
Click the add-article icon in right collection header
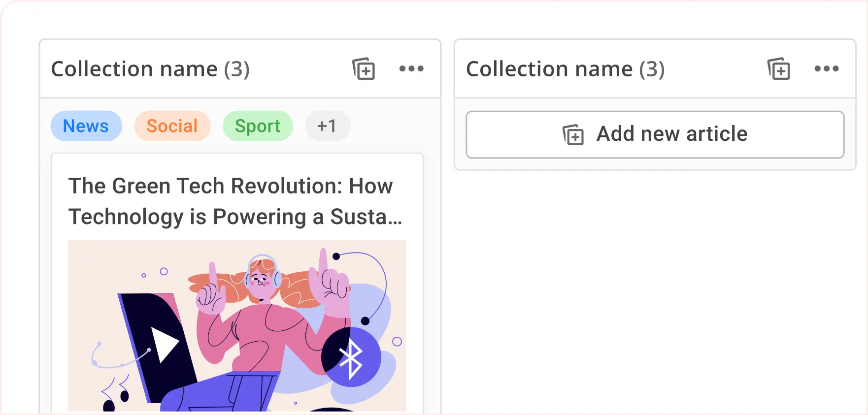point(778,69)
